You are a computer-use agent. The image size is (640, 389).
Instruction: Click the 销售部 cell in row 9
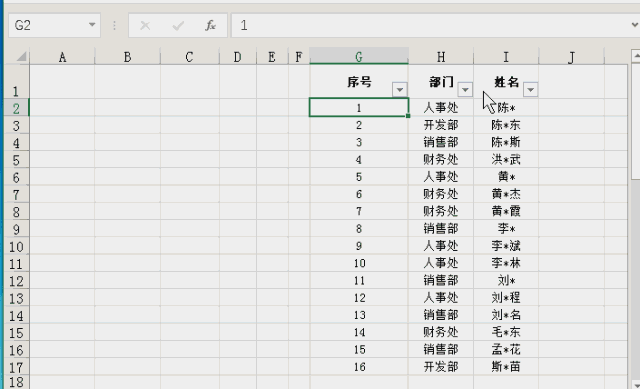pos(441,229)
